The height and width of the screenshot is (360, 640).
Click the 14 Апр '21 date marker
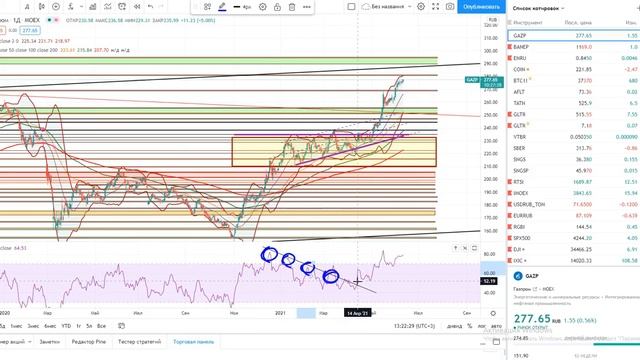[358, 313]
